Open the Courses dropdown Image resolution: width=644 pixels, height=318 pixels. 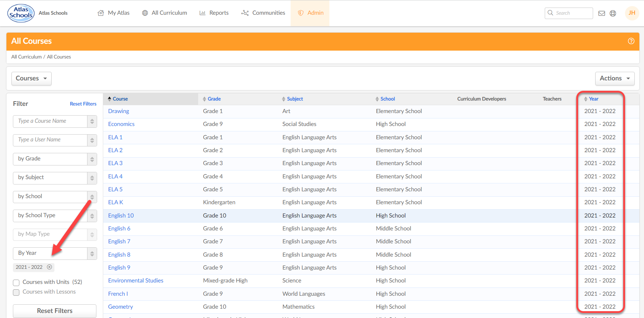[x=32, y=79]
